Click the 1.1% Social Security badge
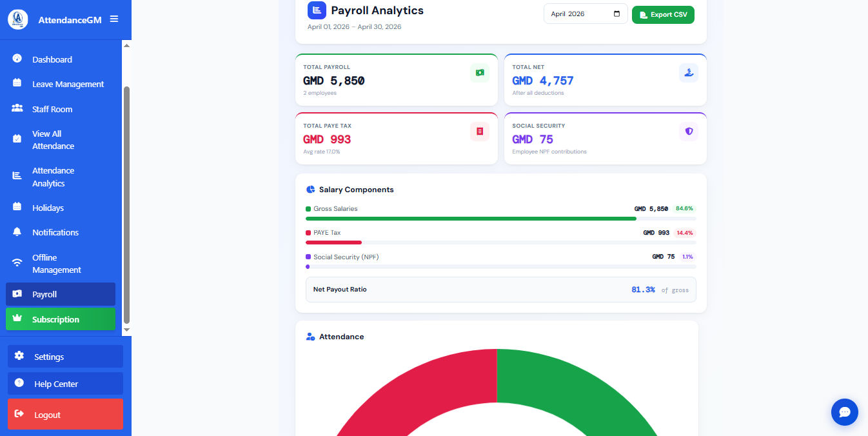868x436 pixels. point(688,257)
